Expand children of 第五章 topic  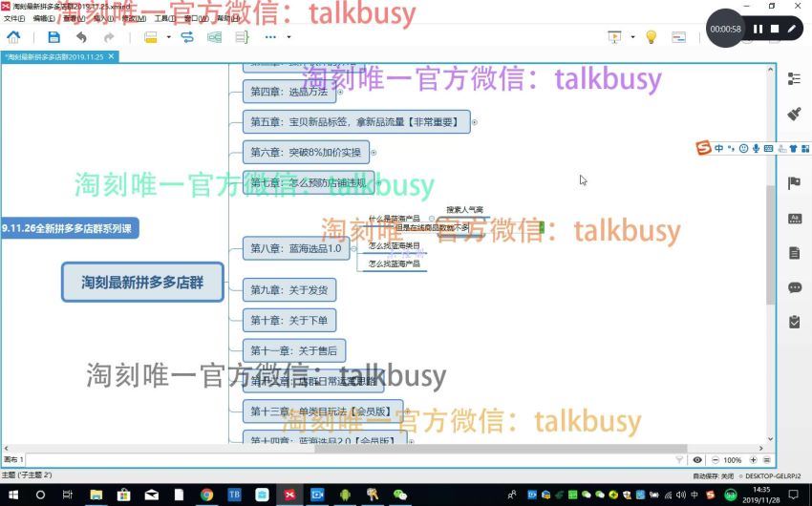tap(475, 122)
